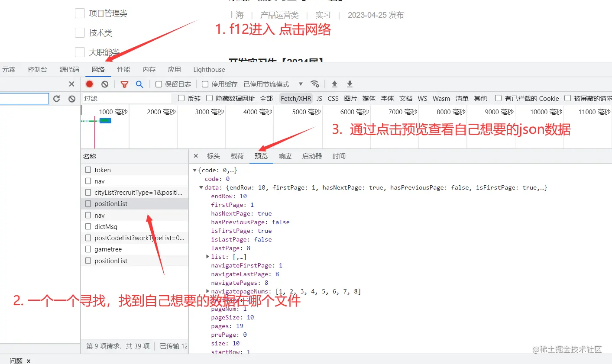Click the clear search results icon
Image resolution: width=612 pixels, height=364 pixels.
tap(72, 99)
